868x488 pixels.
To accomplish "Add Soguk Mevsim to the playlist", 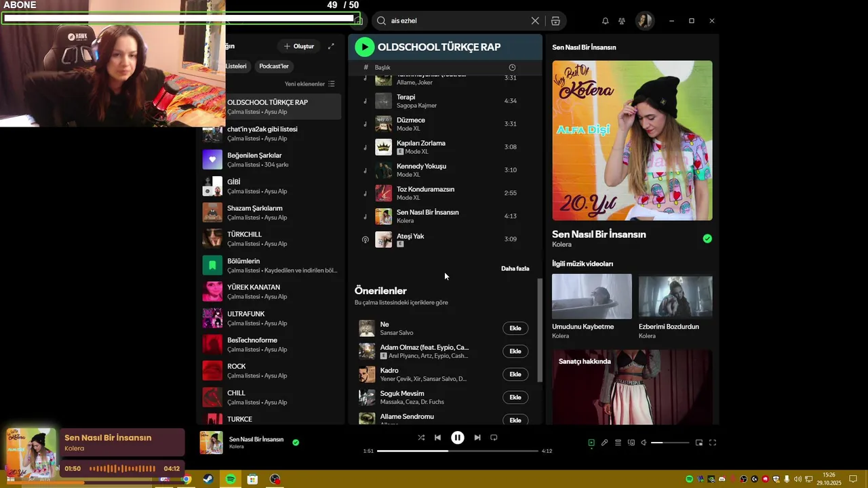I will click(x=515, y=397).
